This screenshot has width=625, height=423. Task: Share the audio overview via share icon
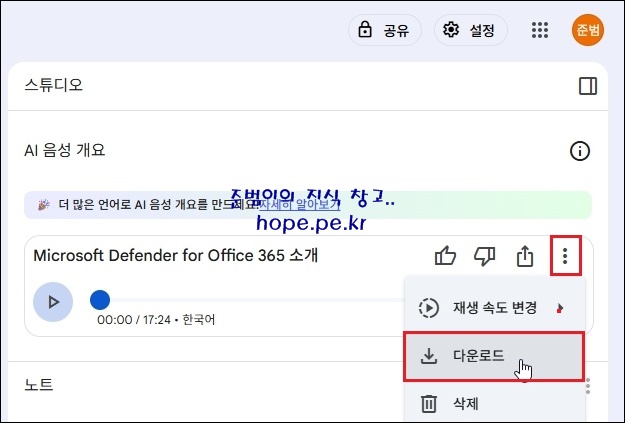click(x=525, y=256)
